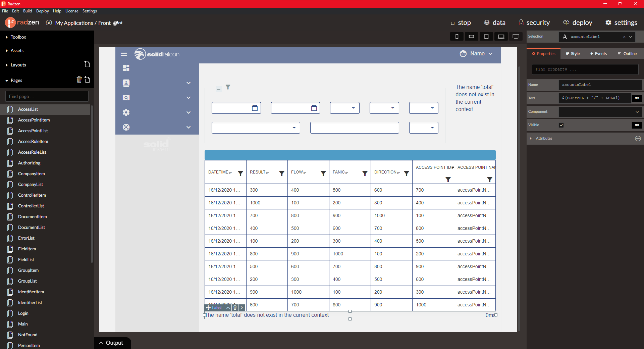Screen dimensions: 644x349
Task: Open the first date picker calendar icon
Action: [255, 108]
